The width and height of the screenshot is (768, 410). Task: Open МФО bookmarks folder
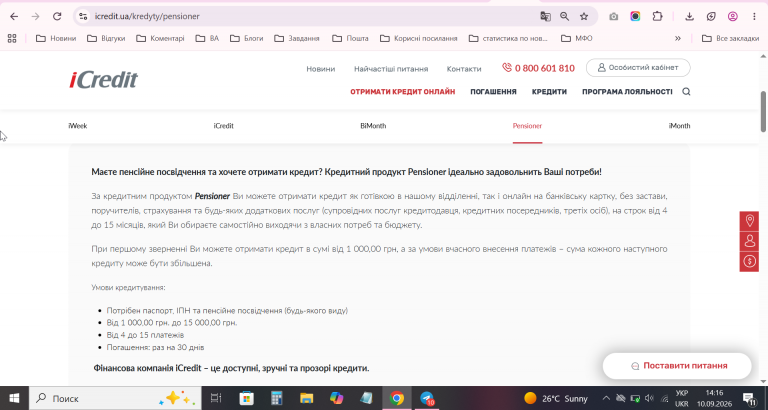point(576,38)
